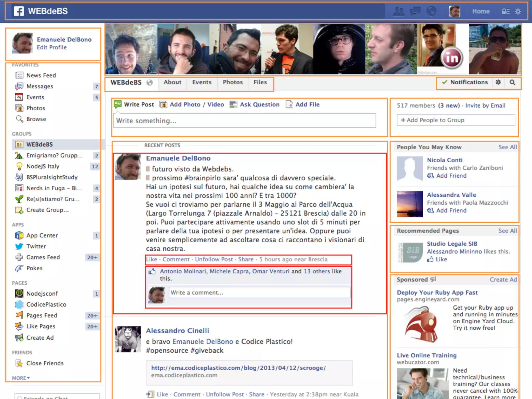The width and height of the screenshot is (532, 399).
Task: Switch to the Photos tab of the group
Action: tap(233, 82)
